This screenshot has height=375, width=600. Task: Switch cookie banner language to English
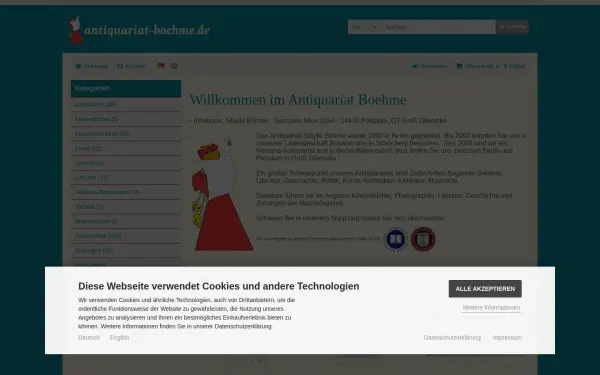tap(119, 338)
